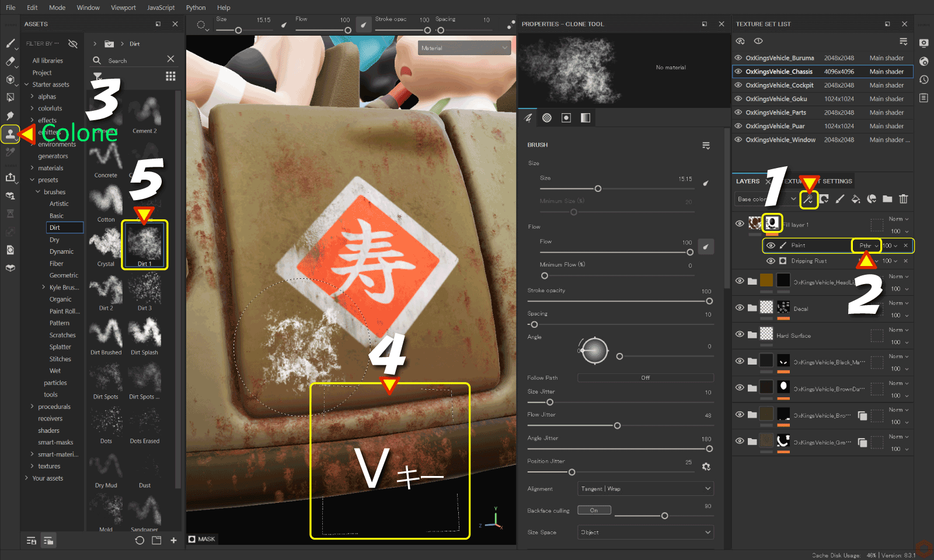Image resolution: width=934 pixels, height=560 pixels.
Task: Select the Polygon Fill tool
Action: [x=10, y=97]
